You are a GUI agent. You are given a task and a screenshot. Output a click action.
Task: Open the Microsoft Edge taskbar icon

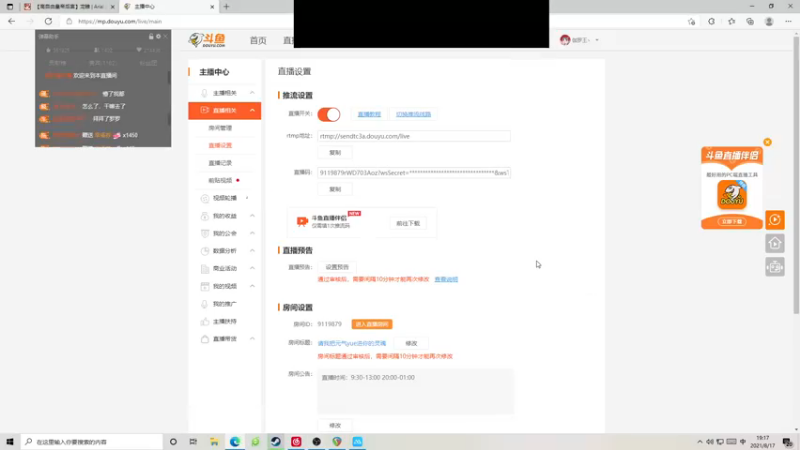click(x=235, y=441)
